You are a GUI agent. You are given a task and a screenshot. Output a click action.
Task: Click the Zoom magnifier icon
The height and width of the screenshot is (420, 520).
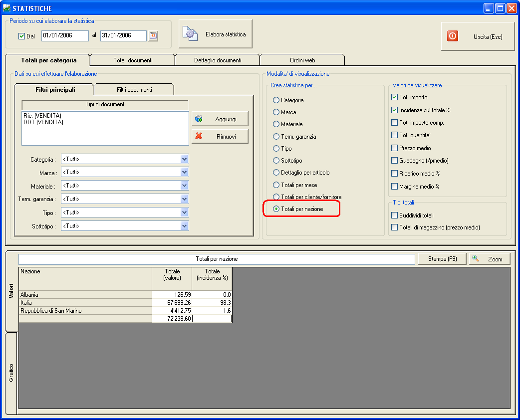(476, 259)
